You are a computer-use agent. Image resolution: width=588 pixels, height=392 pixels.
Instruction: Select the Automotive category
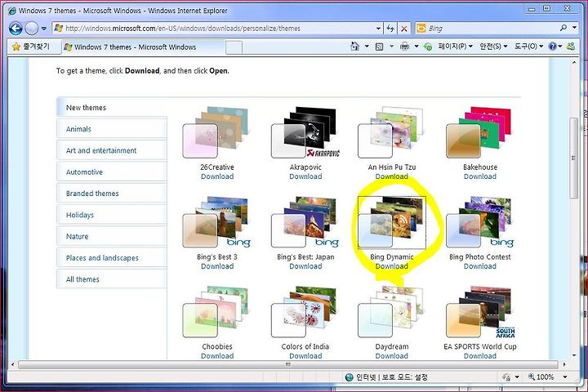click(x=112, y=172)
